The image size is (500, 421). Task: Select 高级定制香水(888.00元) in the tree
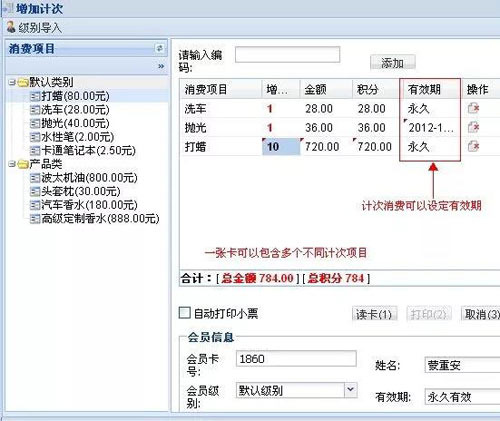coord(100,219)
